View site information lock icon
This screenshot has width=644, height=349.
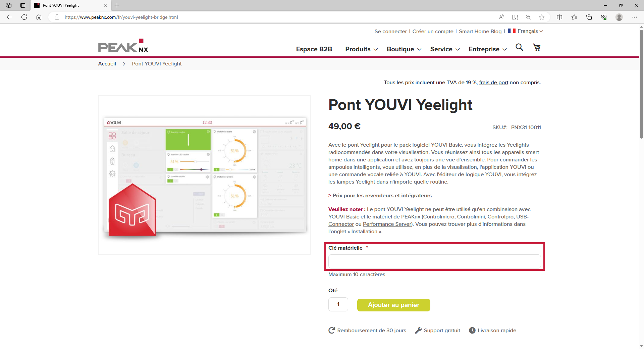click(x=57, y=17)
